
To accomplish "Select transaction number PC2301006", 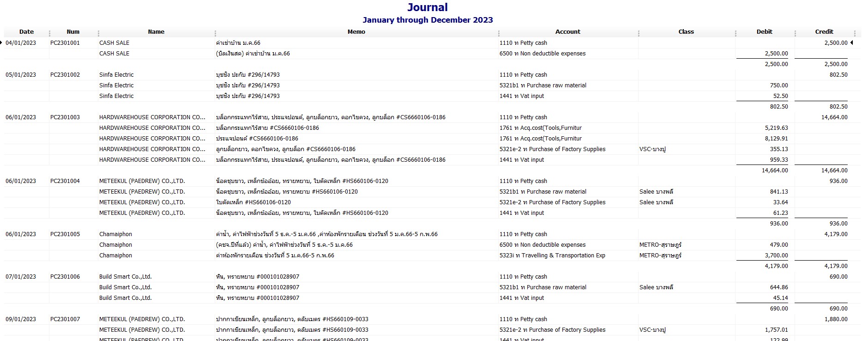I will pyautogui.click(x=65, y=277).
